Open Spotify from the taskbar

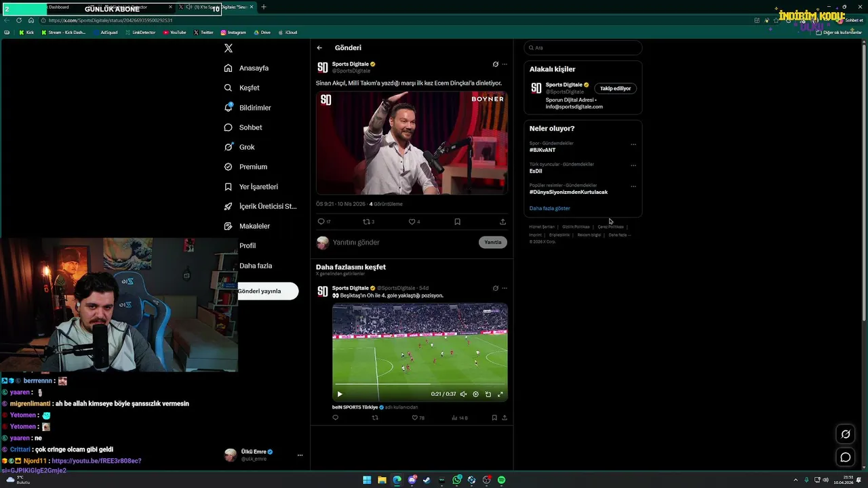(502, 480)
